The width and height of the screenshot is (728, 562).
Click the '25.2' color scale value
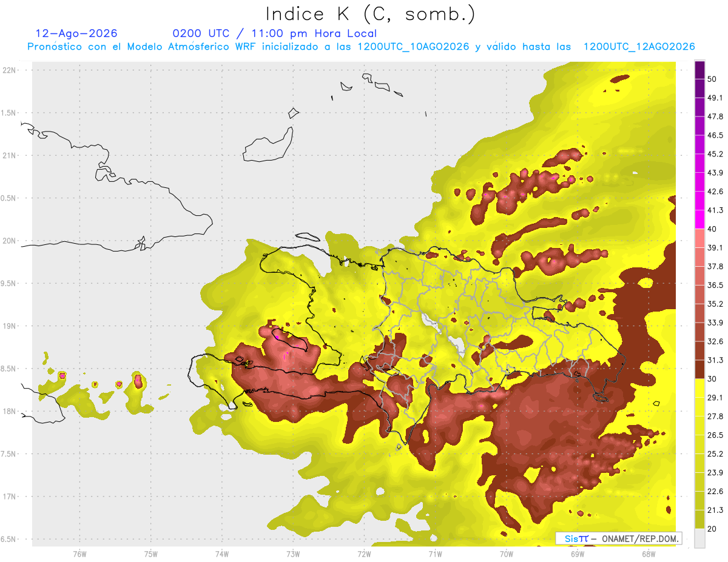(715, 453)
